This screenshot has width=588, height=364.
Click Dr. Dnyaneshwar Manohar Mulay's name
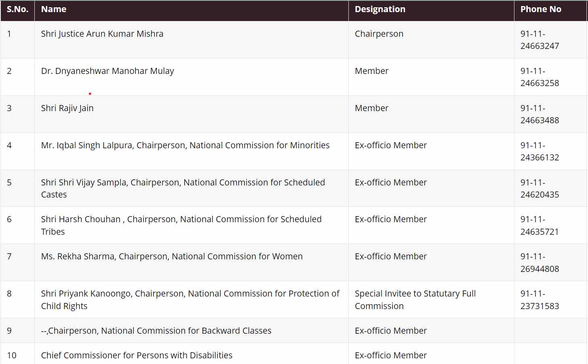pyautogui.click(x=107, y=71)
